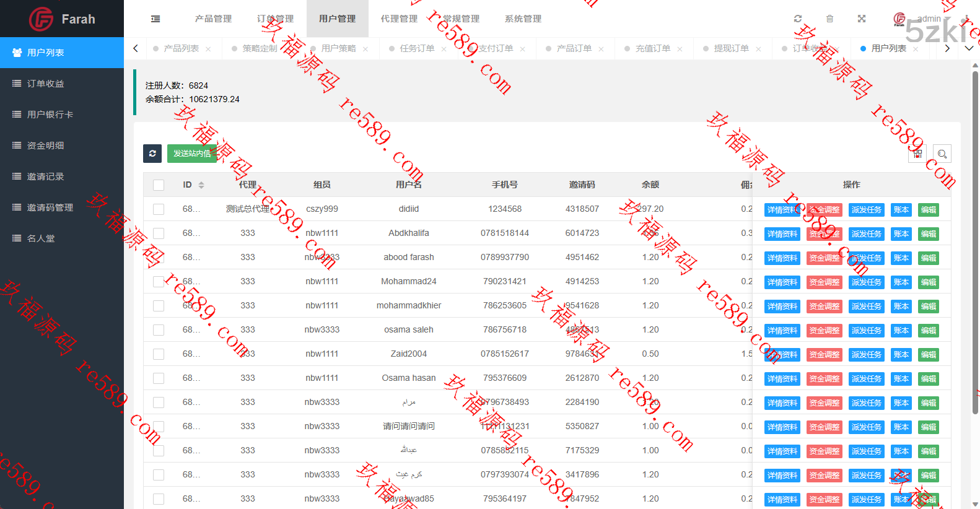Switch to the 任务订单 tab

point(416,48)
